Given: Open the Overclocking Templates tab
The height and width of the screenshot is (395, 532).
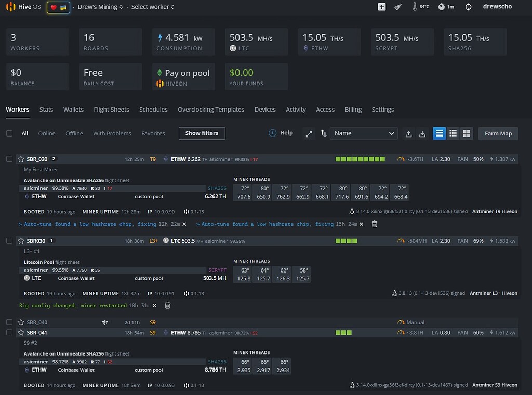Looking at the screenshot, I should click(x=211, y=110).
